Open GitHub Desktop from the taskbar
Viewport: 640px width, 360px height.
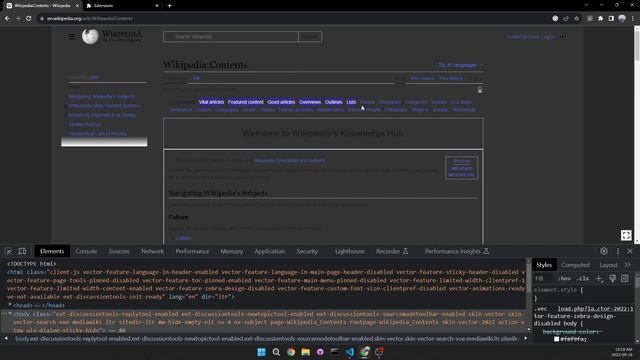pos(320,352)
